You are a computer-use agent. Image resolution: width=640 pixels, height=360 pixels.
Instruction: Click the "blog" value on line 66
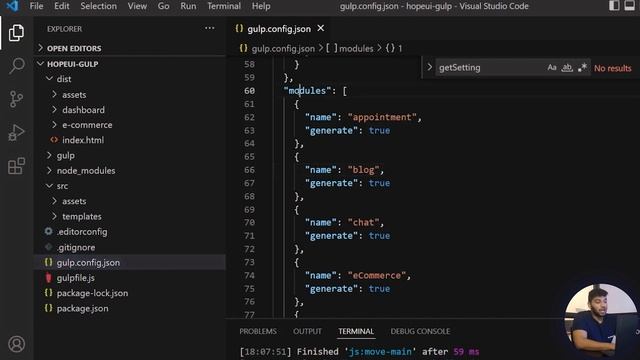364,170
